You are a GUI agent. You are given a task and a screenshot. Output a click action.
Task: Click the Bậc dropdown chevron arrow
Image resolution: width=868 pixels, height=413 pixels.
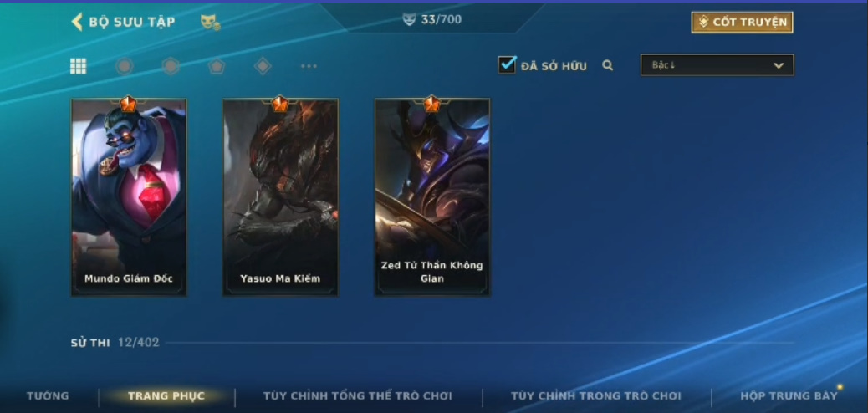point(779,65)
